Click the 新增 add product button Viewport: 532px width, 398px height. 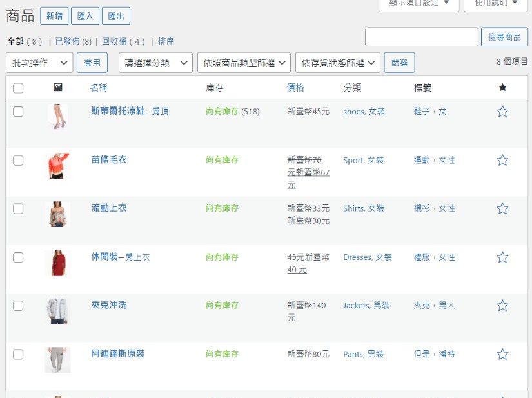(x=54, y=16)
